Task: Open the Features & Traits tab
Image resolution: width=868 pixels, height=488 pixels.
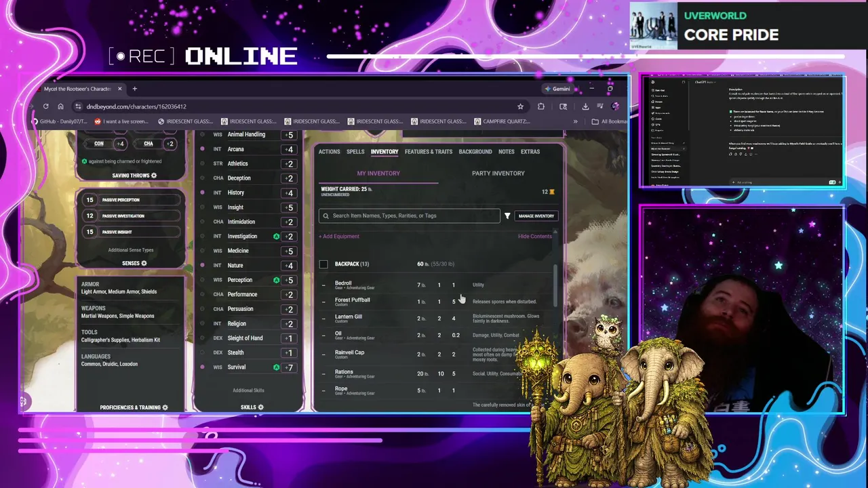Action: (429, 152)
